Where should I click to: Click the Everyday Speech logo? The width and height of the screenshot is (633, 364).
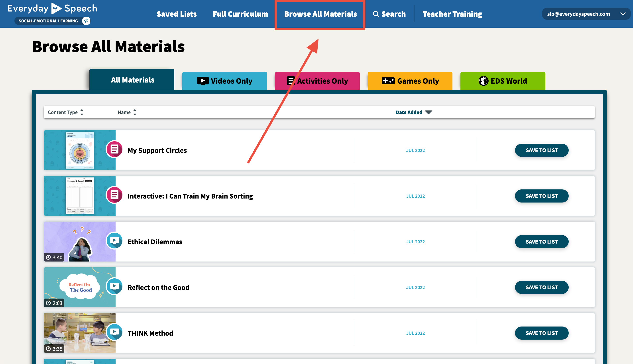(52, 8)
